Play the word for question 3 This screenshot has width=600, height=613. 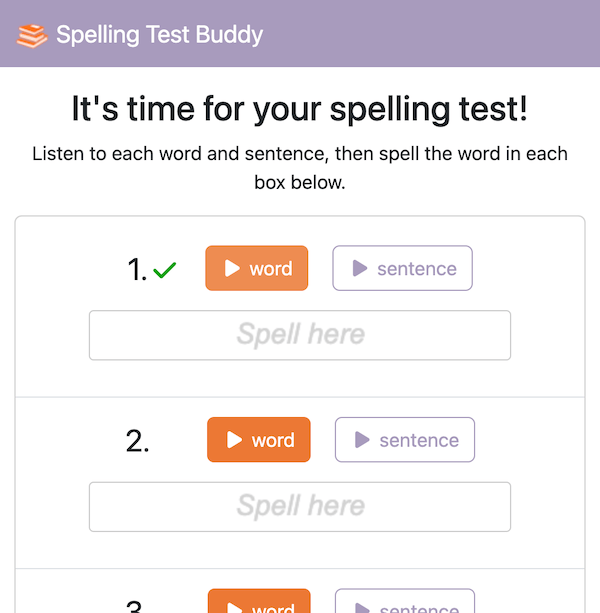[x=258, y=604]
